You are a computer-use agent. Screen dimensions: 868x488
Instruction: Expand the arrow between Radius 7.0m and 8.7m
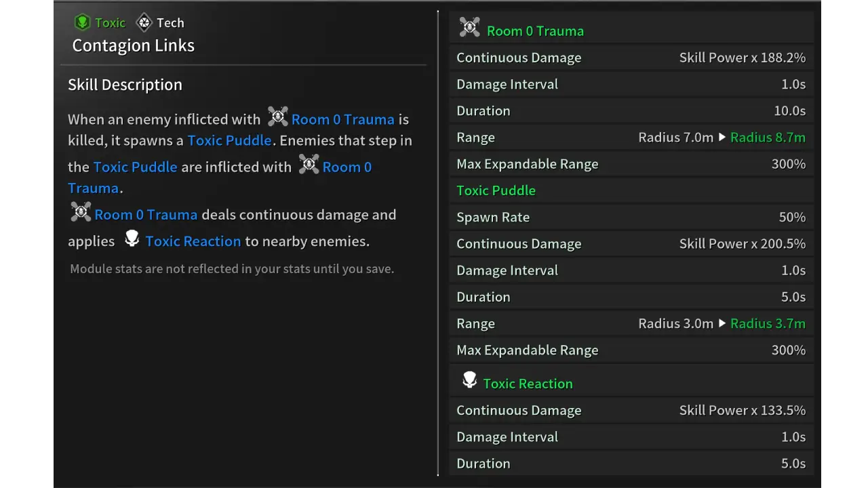(723, 137)
